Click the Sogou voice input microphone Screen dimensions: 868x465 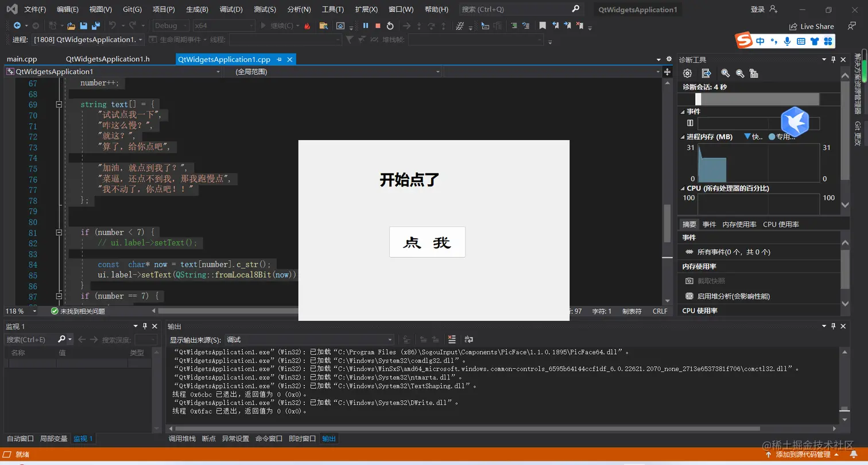pos(788,41)
